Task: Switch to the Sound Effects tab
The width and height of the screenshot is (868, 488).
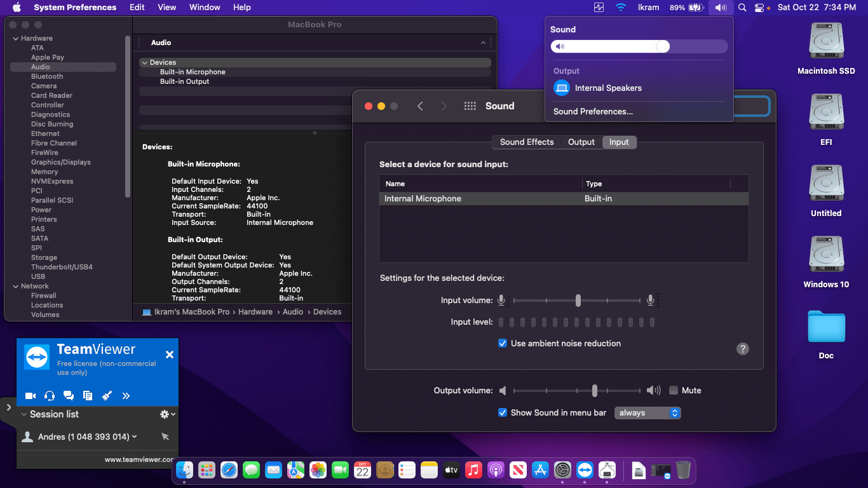Action: 526,142
